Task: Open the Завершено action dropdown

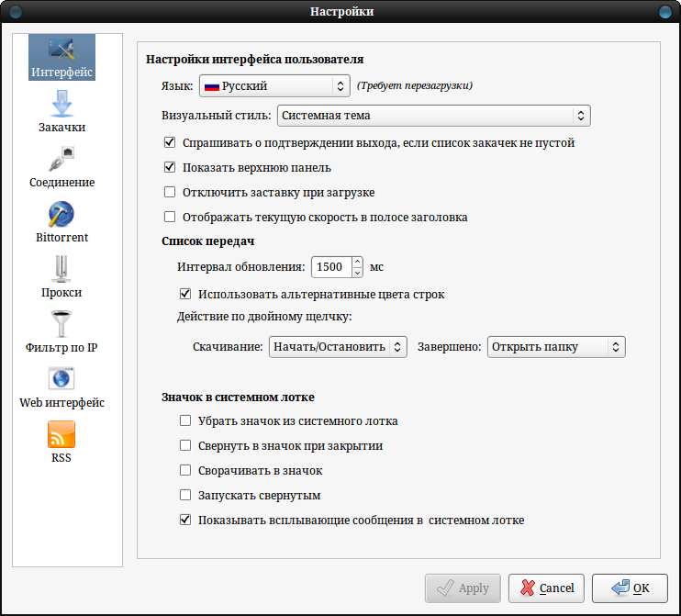Action: [556, 347]
